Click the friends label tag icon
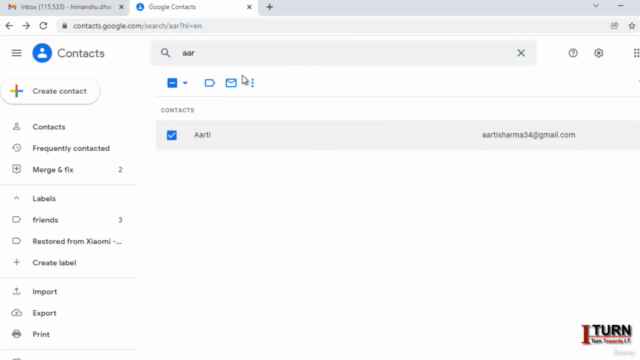This screenshot has height=360, width=640. coord(16,220)
